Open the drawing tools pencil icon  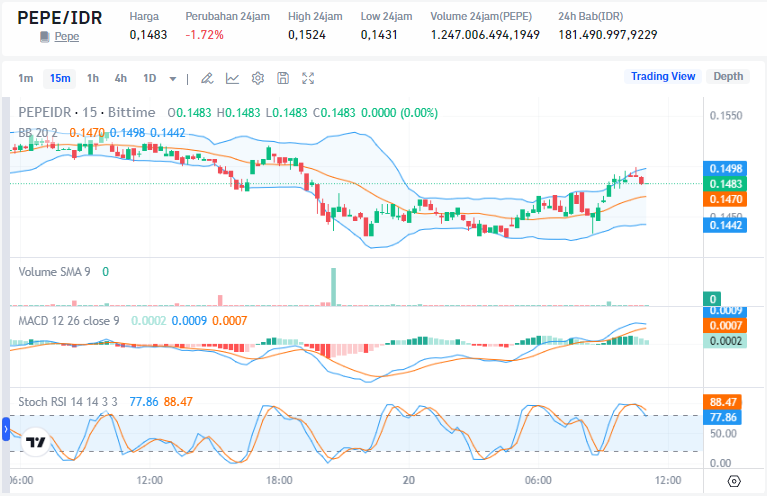207,78
